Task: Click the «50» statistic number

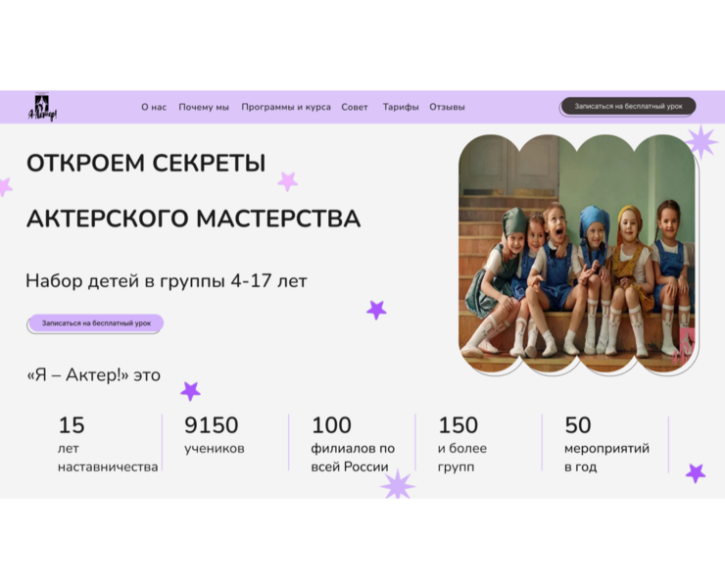Action: (578, 424)
